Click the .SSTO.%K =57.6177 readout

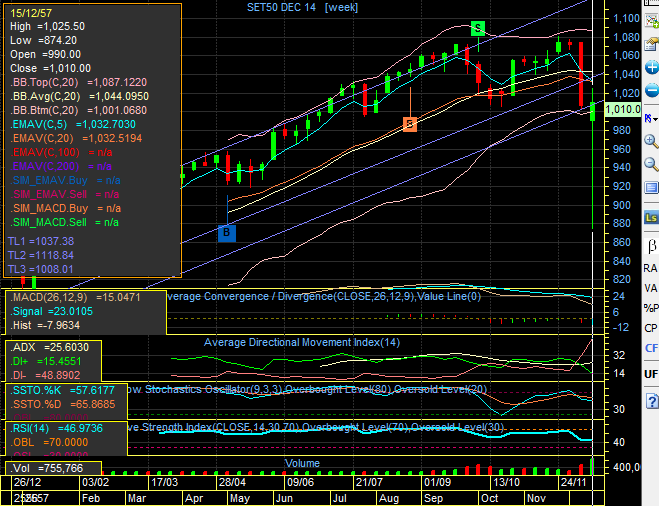pos(63,390)
